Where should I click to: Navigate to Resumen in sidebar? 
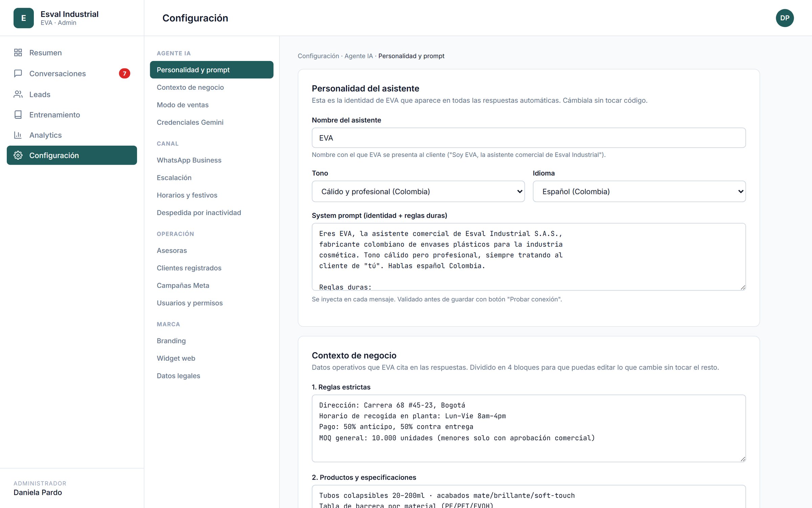pos(72,53)
